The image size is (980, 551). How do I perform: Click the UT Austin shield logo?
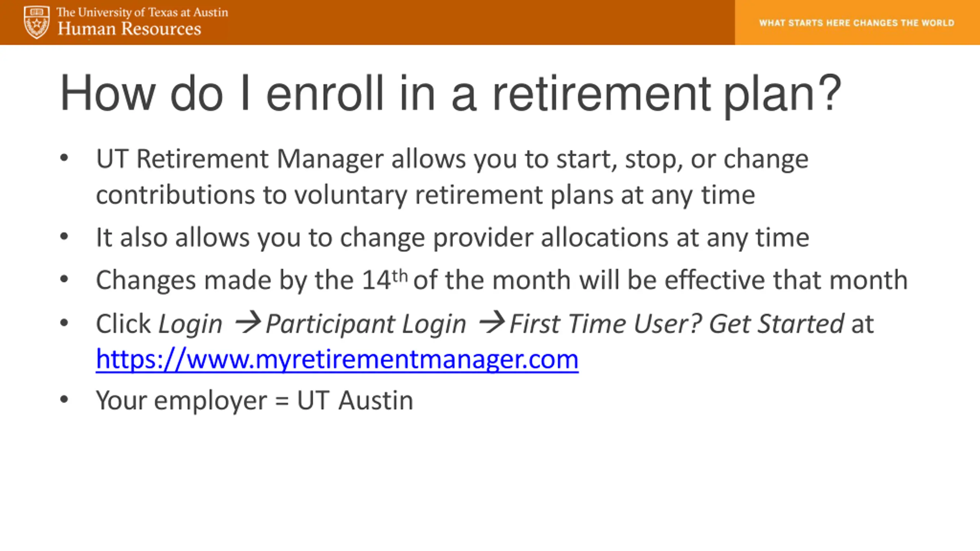click(x=36, y=22)
